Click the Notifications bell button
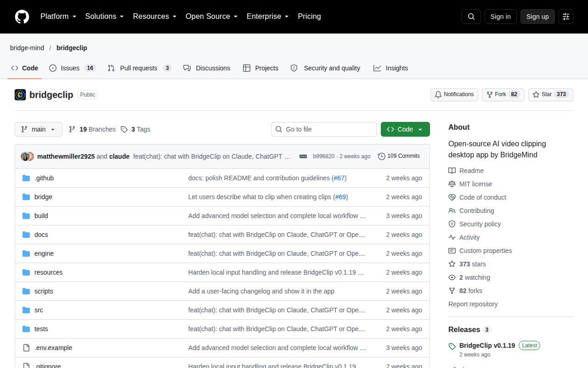This screenshot has width=588, height=368. pyautogui.click(x=454, y=94)
